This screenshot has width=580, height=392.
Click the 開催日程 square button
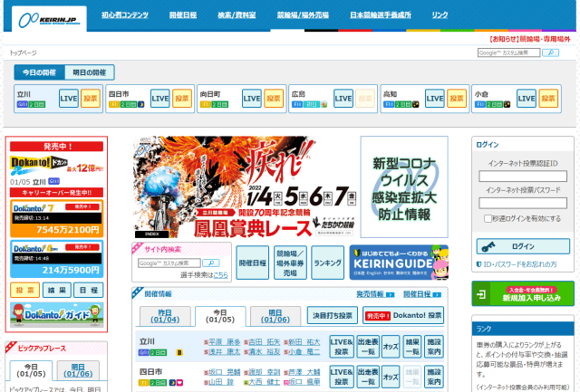click(252, 263)
